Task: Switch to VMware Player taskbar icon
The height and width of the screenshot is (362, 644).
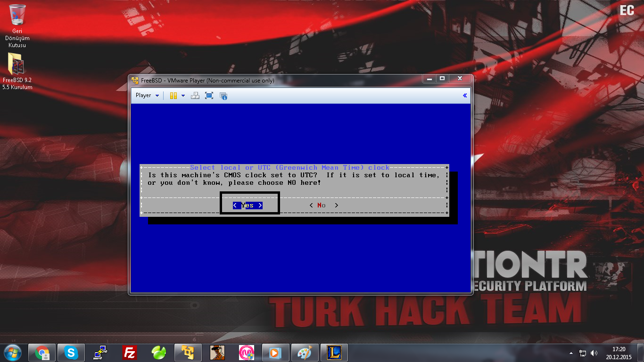Action: point(188,353)
